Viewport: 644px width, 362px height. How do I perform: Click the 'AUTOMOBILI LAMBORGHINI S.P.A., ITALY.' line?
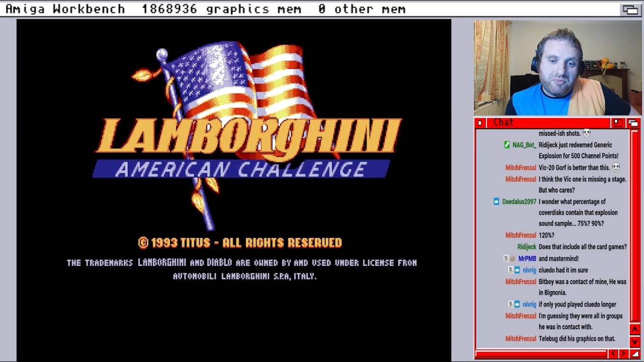pyautogui.click(x=245, y=276)
